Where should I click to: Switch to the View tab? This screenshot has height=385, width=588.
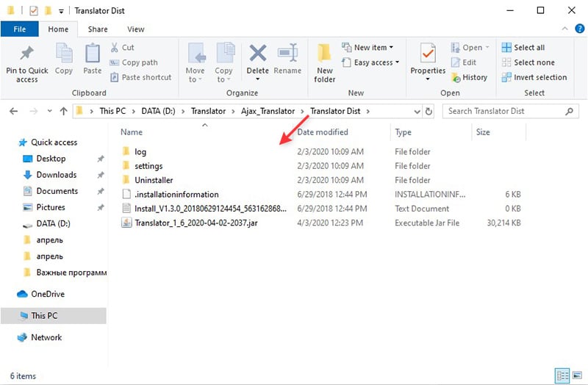pyautogui.click(x=135, y=29)
